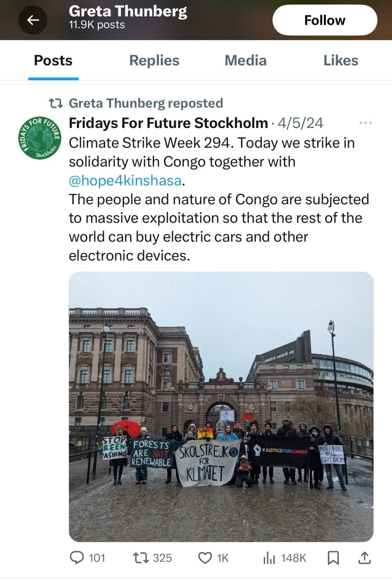Tap the repost icon below the photo
Screen dimensions: 392x580
(x=141, y=558)
